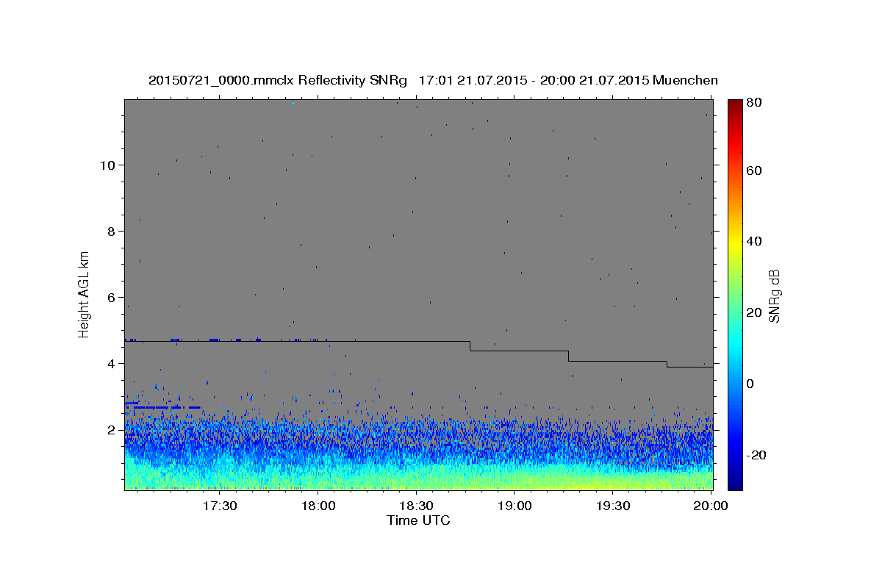882x588 pixels.
Task: Click the dark blue bottom of the colorbar
Action: tap(735, 482)
